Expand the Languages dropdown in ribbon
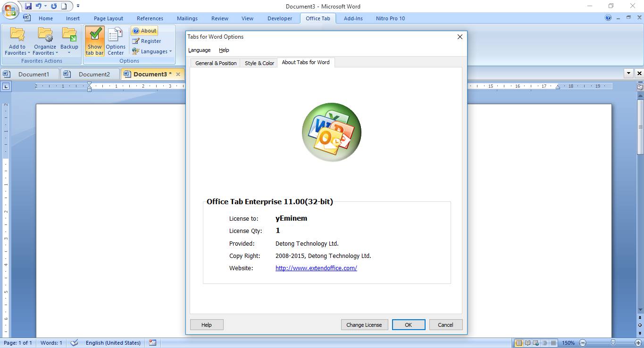 point(152,51)
